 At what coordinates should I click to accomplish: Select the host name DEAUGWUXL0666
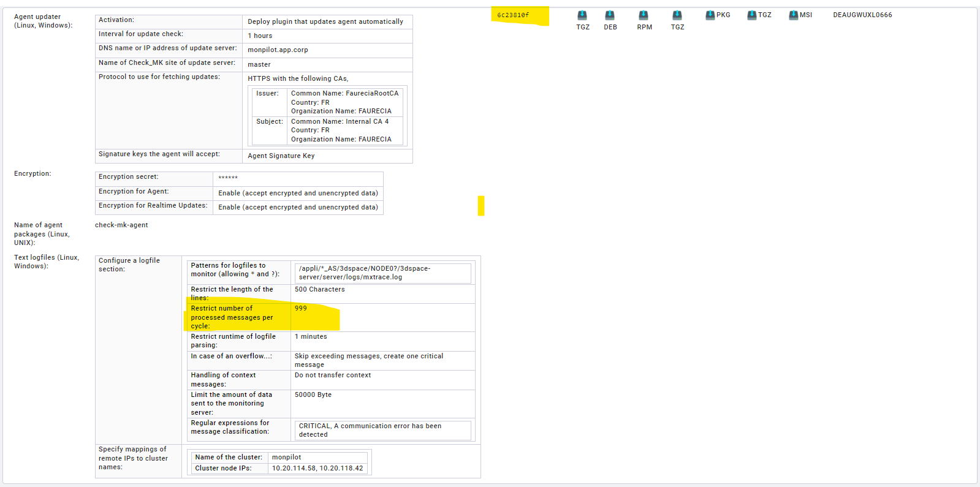(x=862, y=15)
